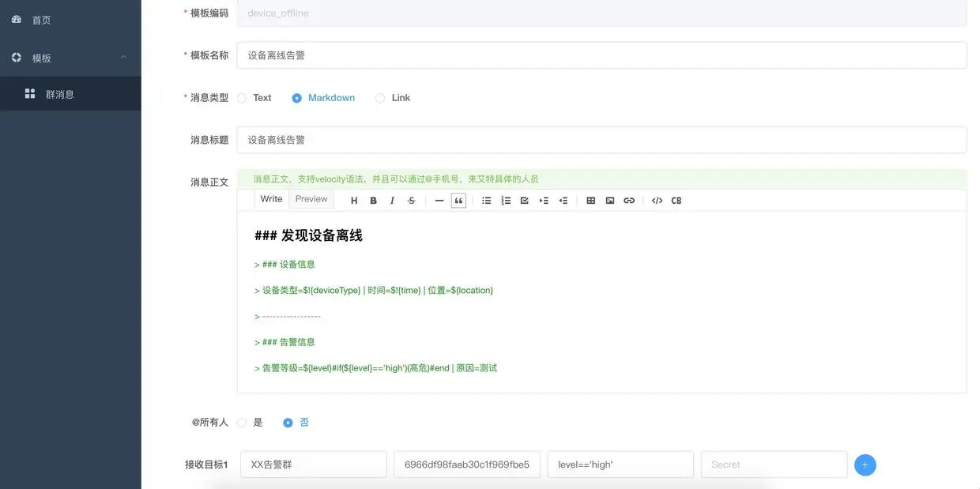Screen dimensions: 980x489
Task: Click the token field 6966df98faeb30c1f969fbe5
Action: pyautogui.click(x=467, y=465)
